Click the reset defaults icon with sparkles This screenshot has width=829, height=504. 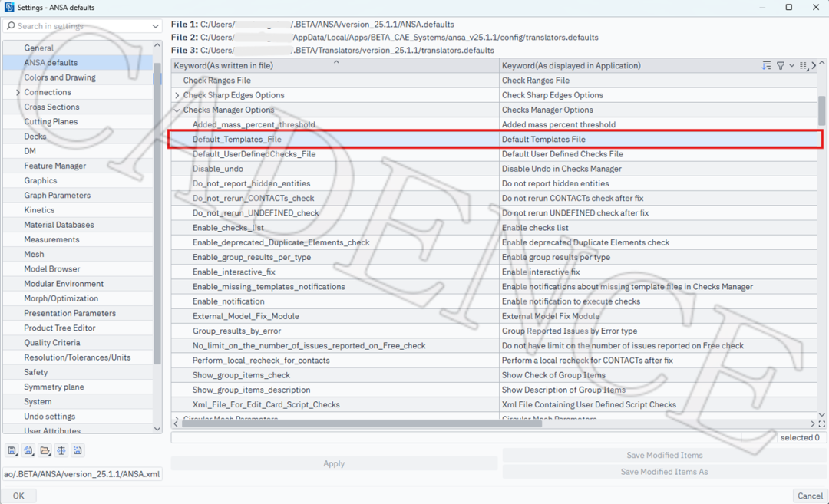pos(78,450)
